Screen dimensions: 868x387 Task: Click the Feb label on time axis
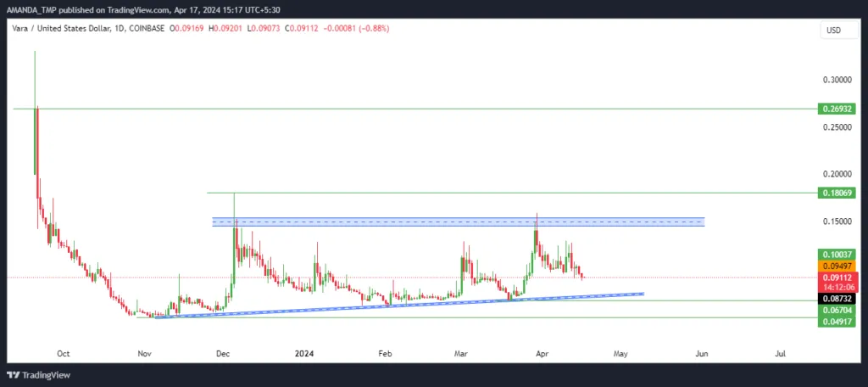coord(385,353)
